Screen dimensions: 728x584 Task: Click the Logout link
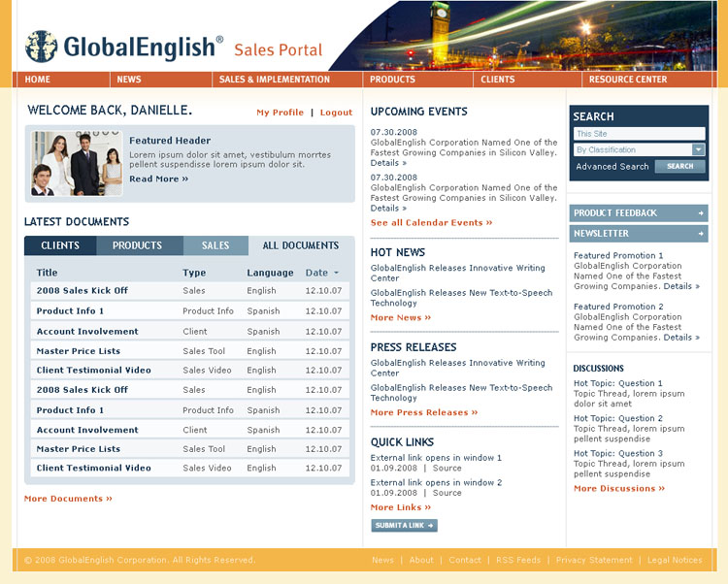[x=336, y=113]
